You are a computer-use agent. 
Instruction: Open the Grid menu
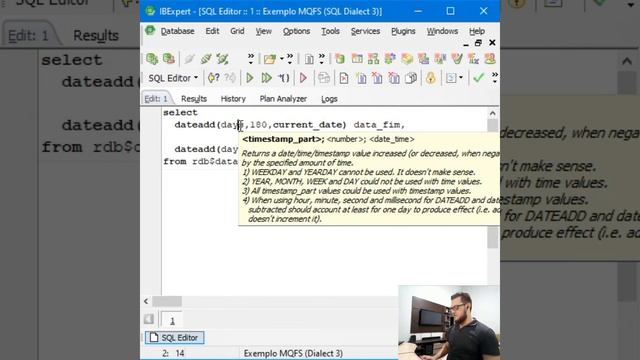237,31
